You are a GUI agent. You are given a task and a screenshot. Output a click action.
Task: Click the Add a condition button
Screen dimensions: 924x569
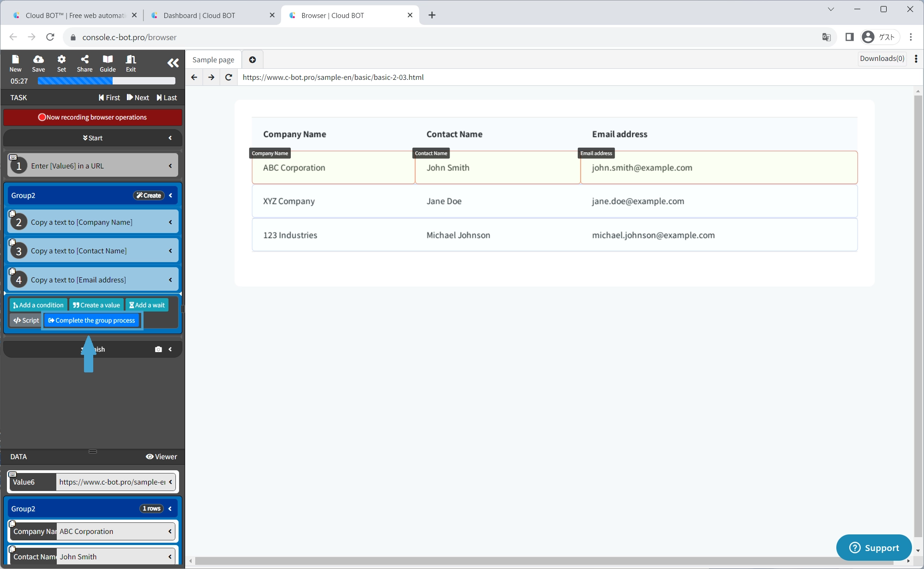(x=38, y=305)
